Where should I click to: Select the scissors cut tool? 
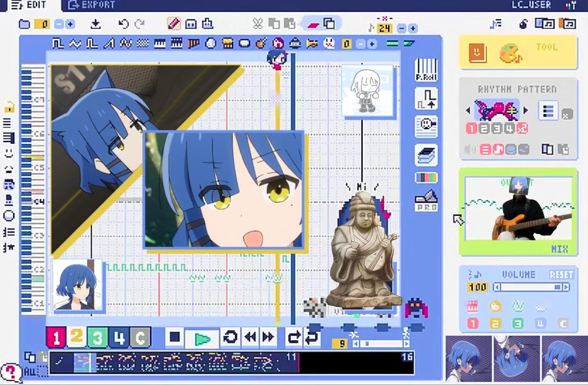(x=257, y=24)
